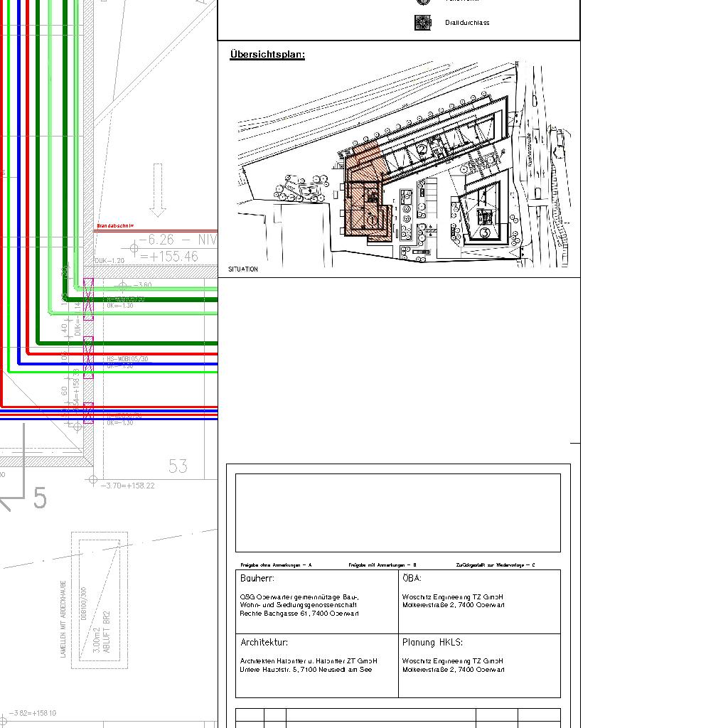728x728 pixels.
Task: Select the '=+155.46' elevation text
Action: [169, 256]
